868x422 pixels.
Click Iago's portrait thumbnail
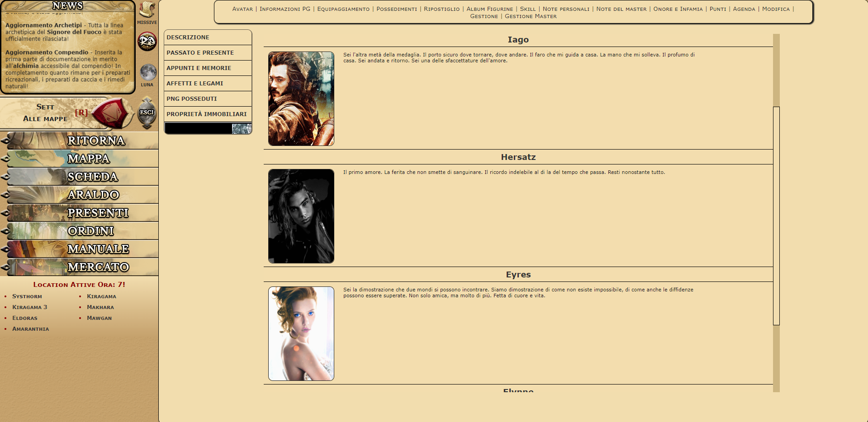coord(301,98)
